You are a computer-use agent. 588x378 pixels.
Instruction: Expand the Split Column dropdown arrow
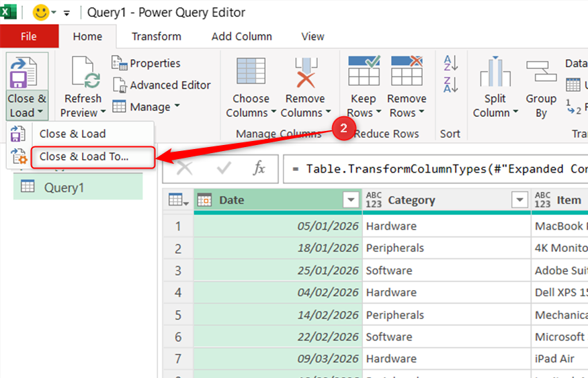point(515,111)
